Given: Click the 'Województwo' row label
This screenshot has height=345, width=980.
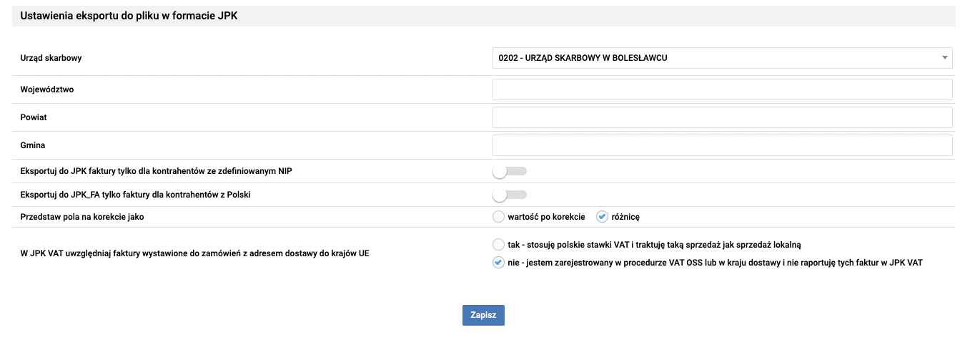Looking at the screenshot, I should (x=47, y=89).
